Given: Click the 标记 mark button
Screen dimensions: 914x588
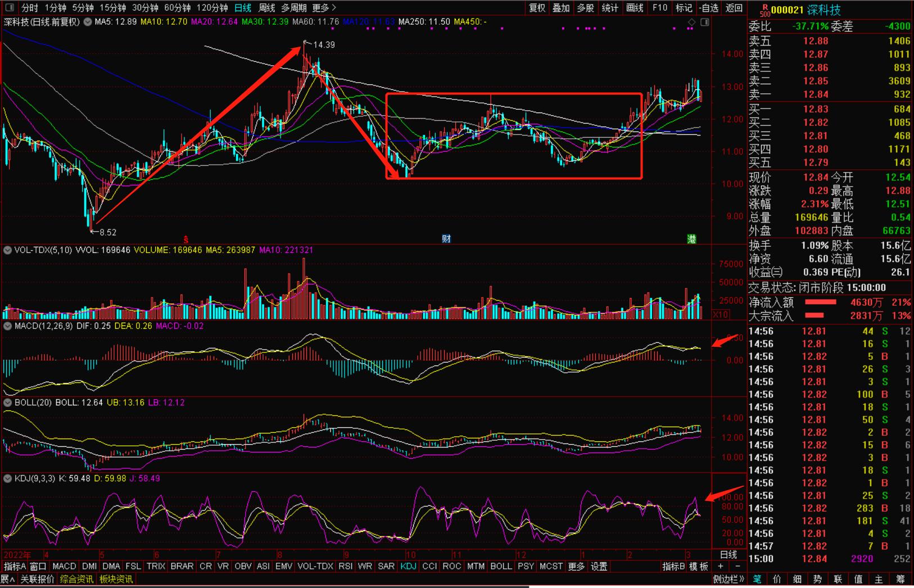Looking at the screenshot, I should tap(684, 8).
